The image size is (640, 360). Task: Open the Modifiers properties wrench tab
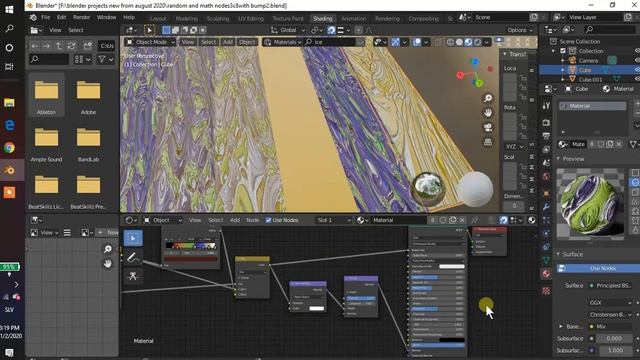546,207
